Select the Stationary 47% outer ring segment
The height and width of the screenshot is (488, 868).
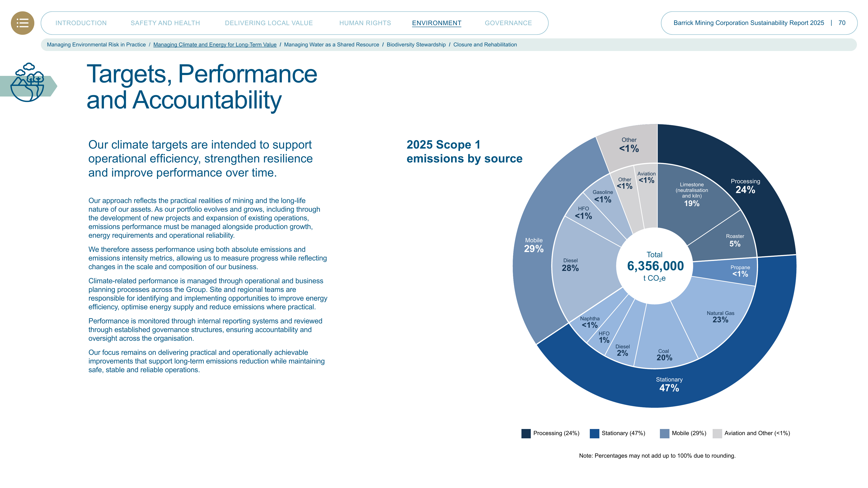pos(669,384)
